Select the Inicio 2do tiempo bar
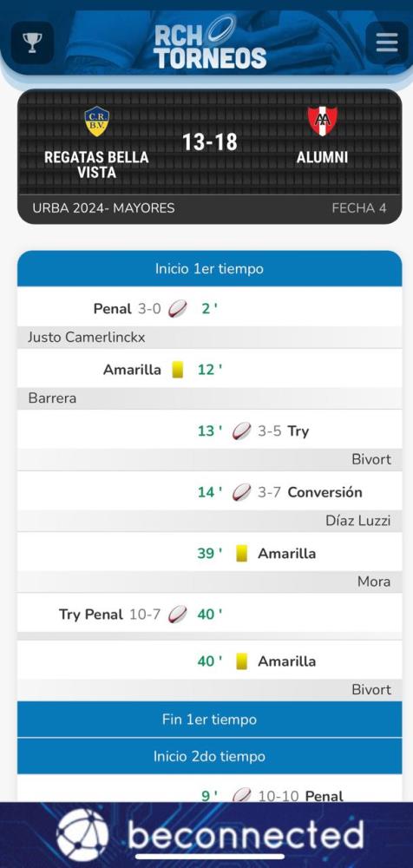This screenshot has width=413, height=868. [x=210, y=756]
